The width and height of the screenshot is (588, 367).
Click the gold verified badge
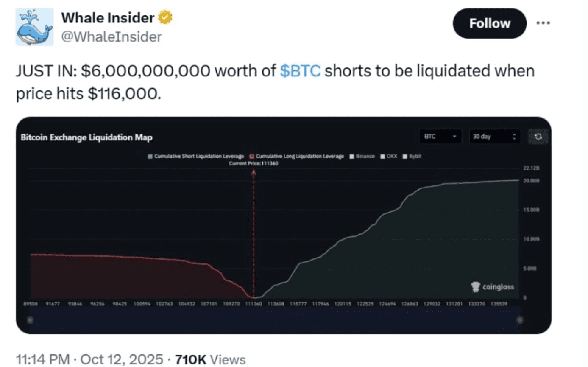[x=165, y=18]
